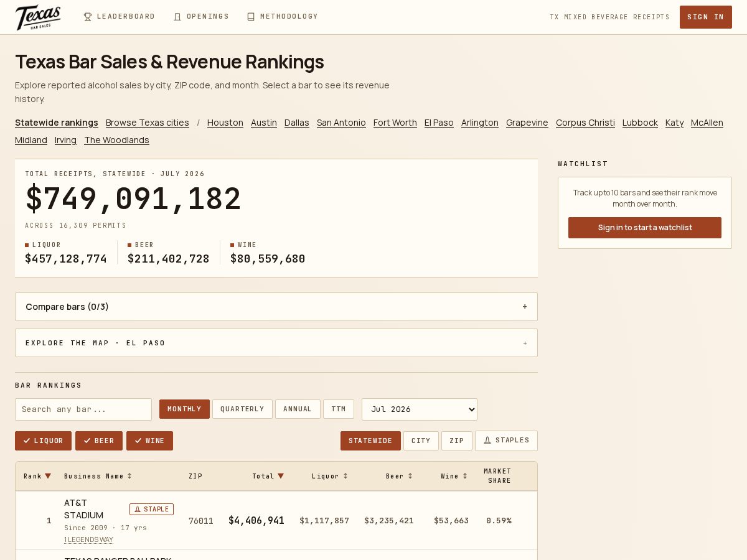The image size is (747, 560).
Task: Open Browse Texas cities link
Action: pos(148,123)
